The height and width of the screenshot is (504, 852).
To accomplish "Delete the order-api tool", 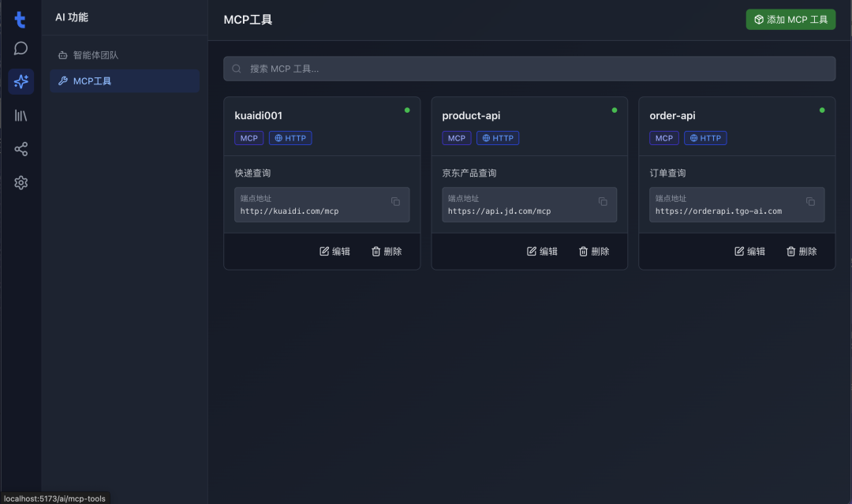I will point(802,252).
